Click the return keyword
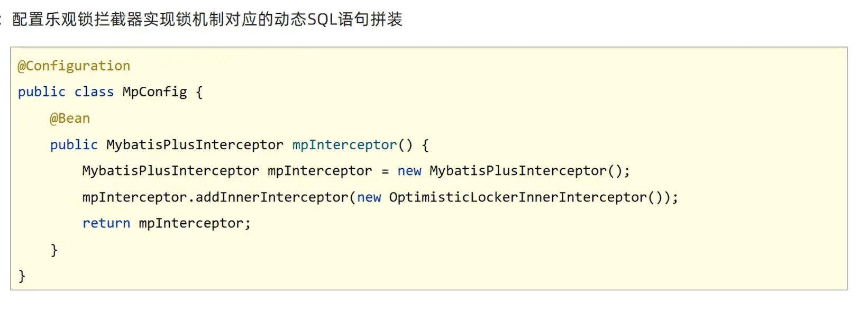868x310 pixels. tap(106, 223)
